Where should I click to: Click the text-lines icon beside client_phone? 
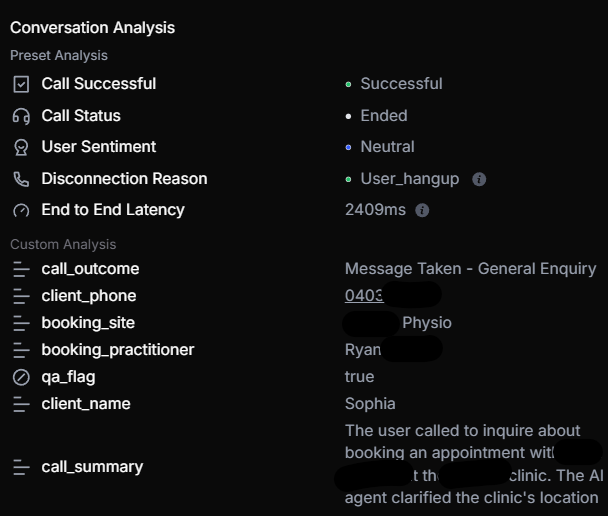point(21,296)
